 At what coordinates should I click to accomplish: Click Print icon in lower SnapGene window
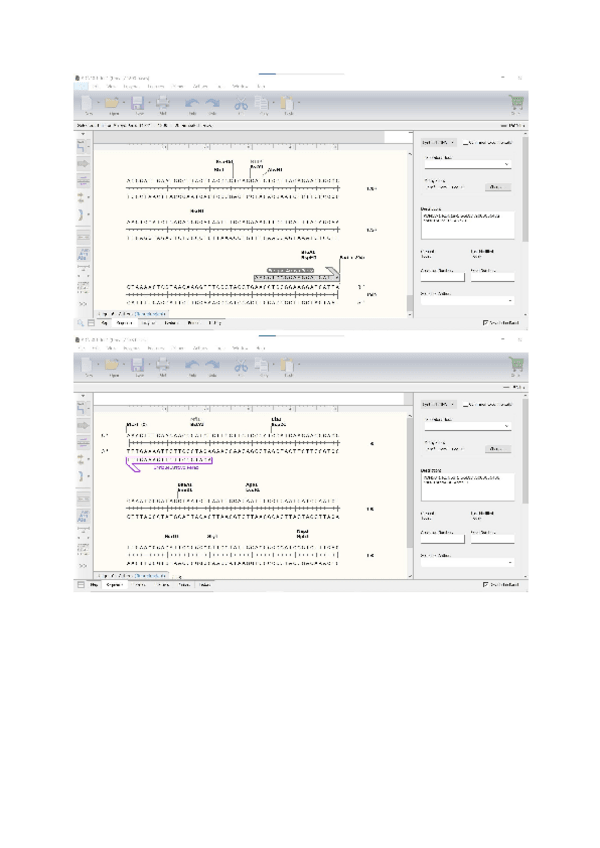(x=163, y=365)
